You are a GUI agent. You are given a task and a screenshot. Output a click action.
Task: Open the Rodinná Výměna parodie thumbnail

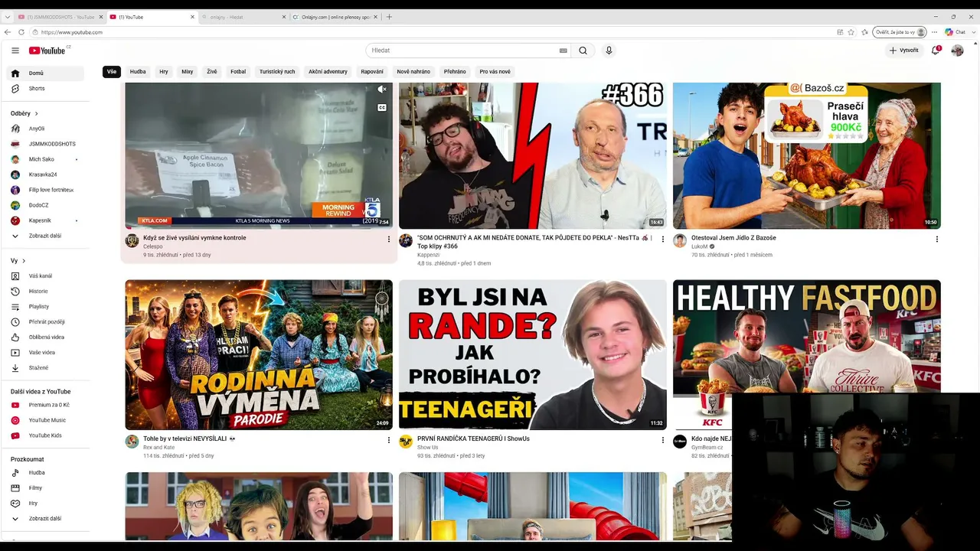[x=259, y=354]
